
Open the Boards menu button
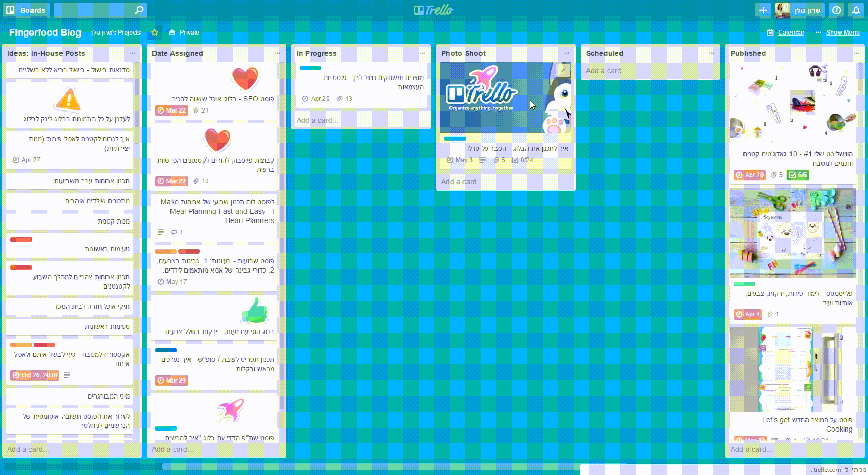tap(26, 10)
